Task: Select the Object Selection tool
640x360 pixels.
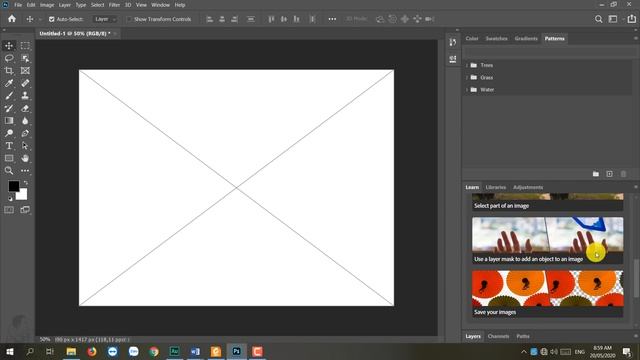Action: (x=25, y=58)
